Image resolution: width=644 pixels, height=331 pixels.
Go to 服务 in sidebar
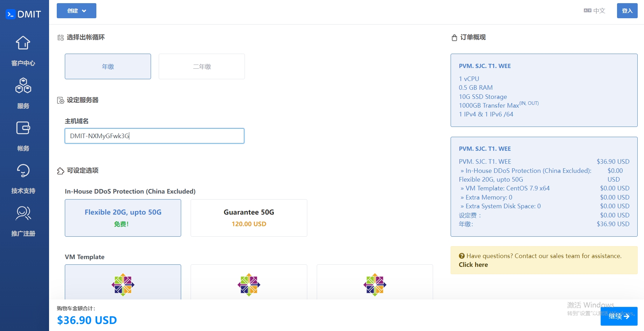tap(23, 106)
